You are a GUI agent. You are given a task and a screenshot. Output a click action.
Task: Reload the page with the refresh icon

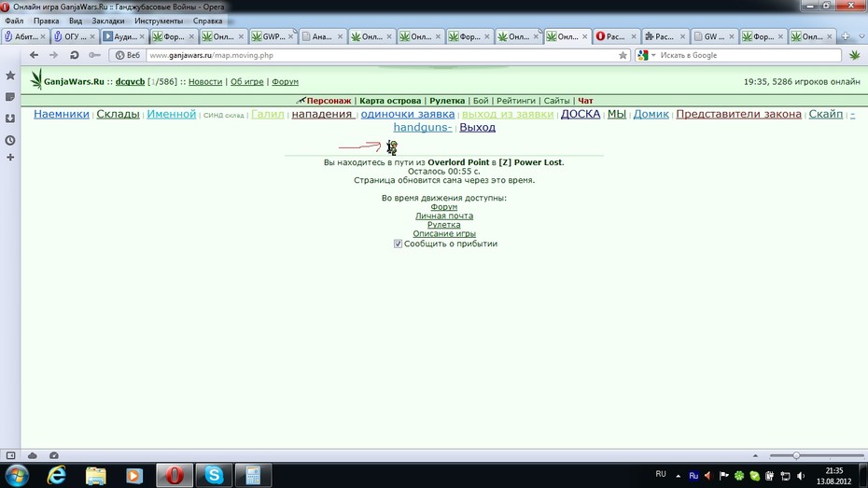[74, 55]
